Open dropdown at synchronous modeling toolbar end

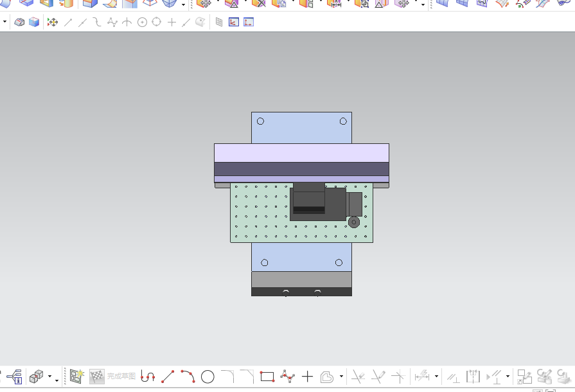(423, 4)
